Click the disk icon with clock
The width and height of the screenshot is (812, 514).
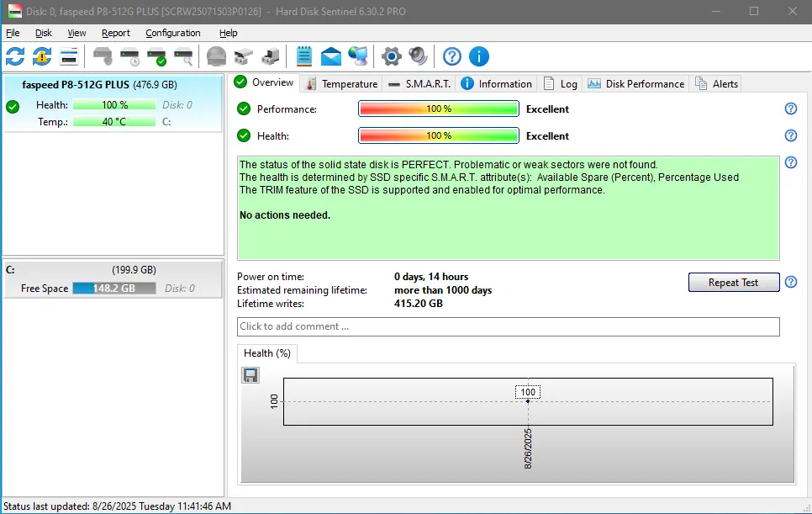129,56
